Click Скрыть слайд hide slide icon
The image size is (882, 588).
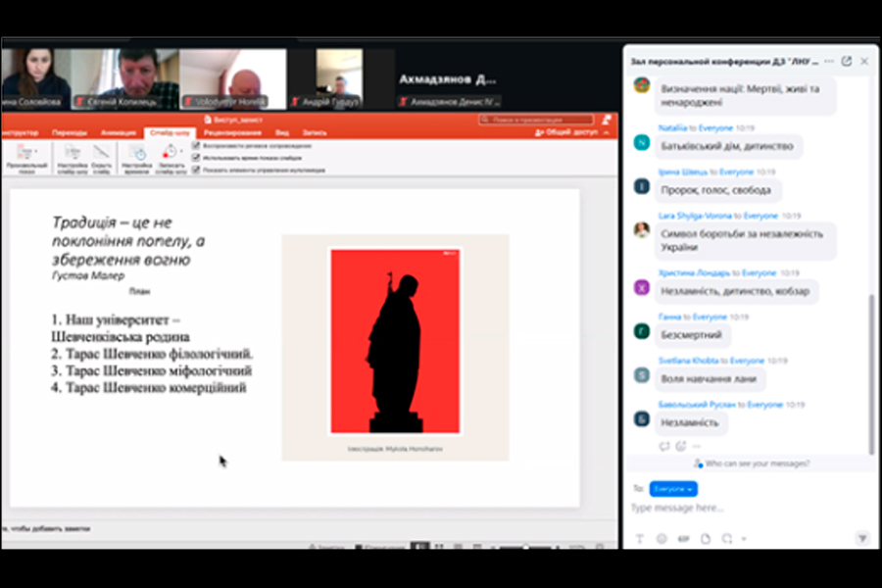pos(101,158)
